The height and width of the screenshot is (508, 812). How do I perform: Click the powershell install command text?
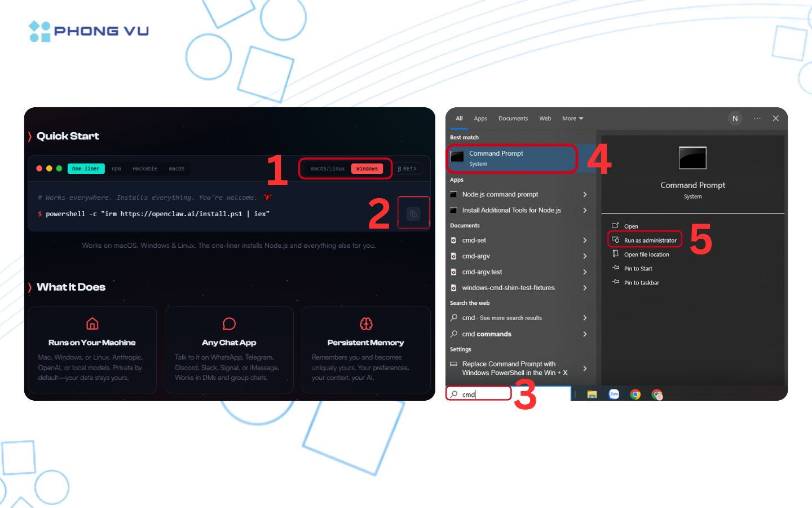pos(158,214)
